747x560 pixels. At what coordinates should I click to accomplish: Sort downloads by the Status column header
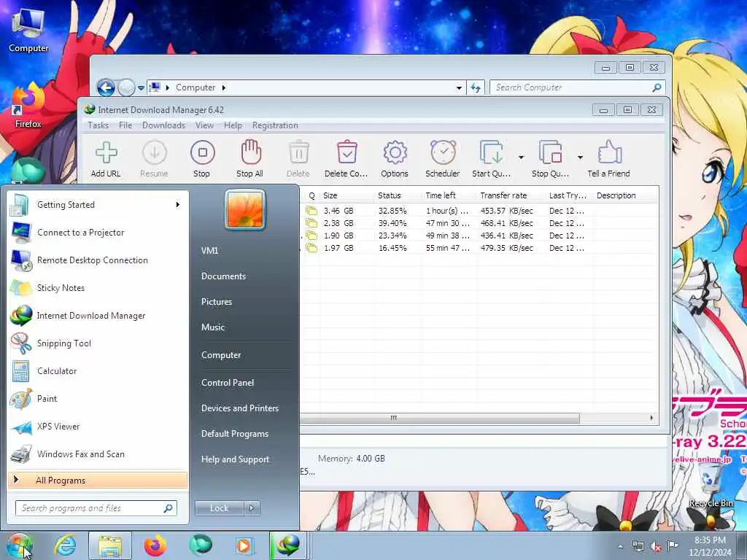tap(398, 195)
